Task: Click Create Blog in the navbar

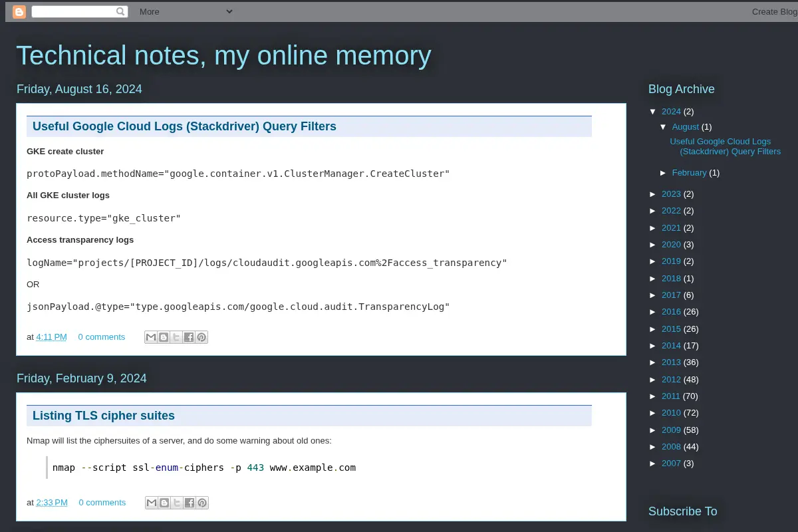Action: (x=775, y=11)
